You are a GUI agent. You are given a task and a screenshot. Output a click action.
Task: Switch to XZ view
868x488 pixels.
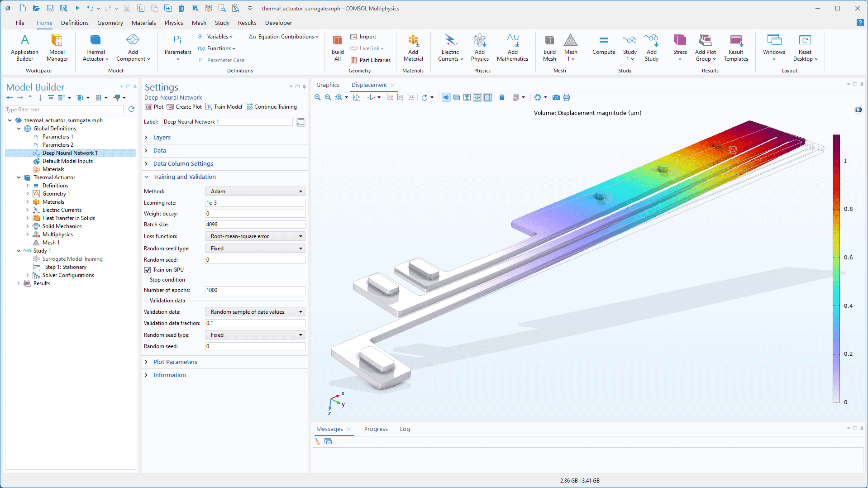coord(410,98)
